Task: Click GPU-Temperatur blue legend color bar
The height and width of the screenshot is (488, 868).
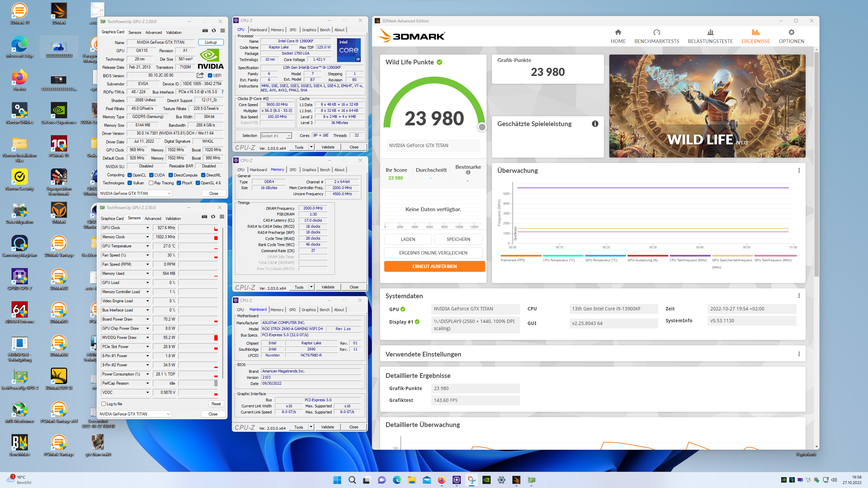Action: (605, 256)
